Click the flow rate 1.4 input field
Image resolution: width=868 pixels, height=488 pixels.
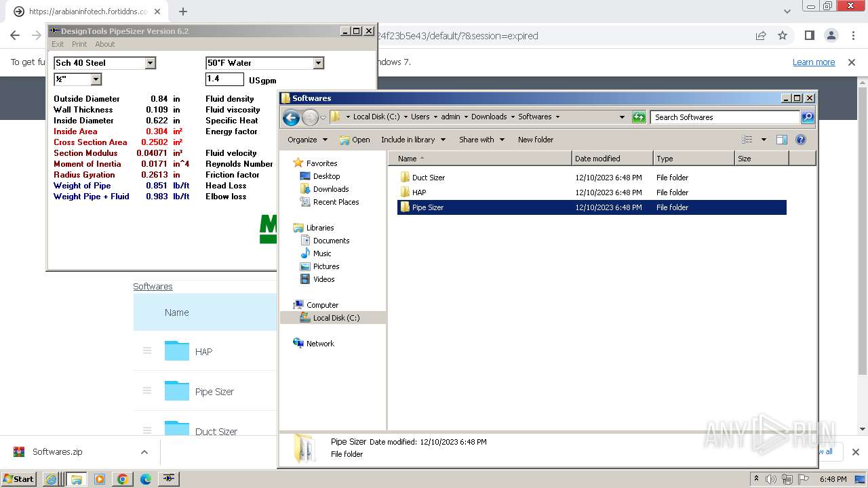click(224, 79)
